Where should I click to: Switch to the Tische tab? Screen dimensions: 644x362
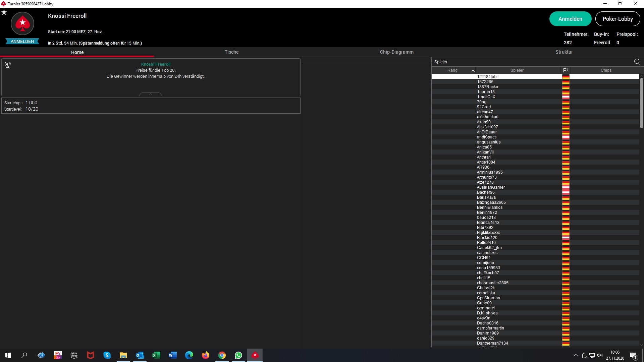click(231, 52)
